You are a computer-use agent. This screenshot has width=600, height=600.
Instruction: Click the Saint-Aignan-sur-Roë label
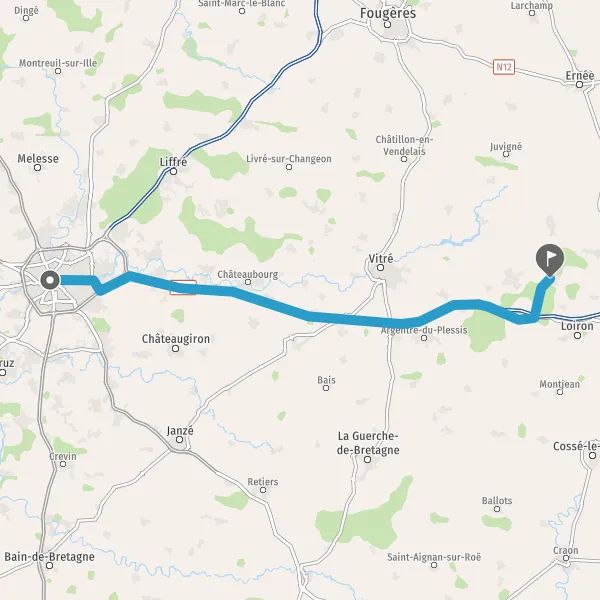click(434, 557)
